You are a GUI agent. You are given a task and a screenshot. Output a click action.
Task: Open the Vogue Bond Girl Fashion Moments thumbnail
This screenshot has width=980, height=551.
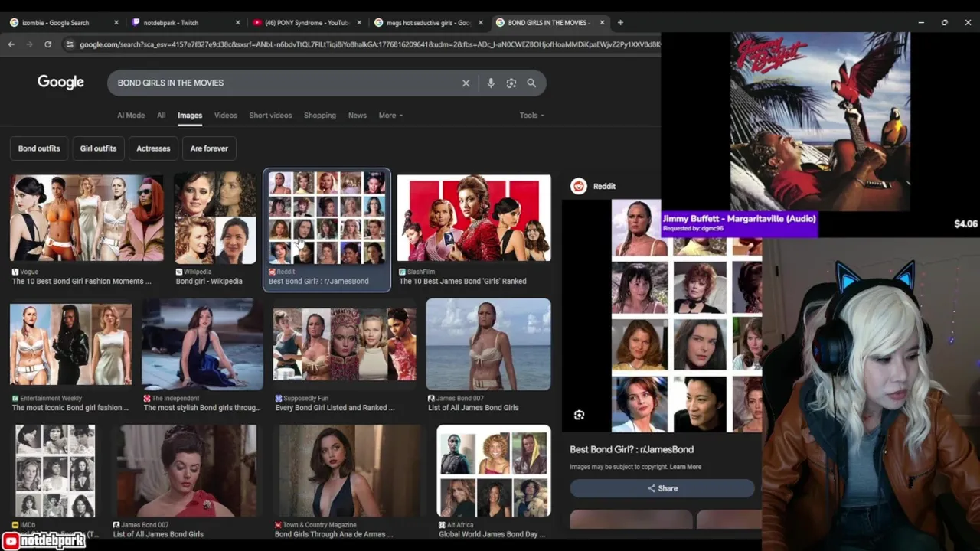tap(87, 218)
